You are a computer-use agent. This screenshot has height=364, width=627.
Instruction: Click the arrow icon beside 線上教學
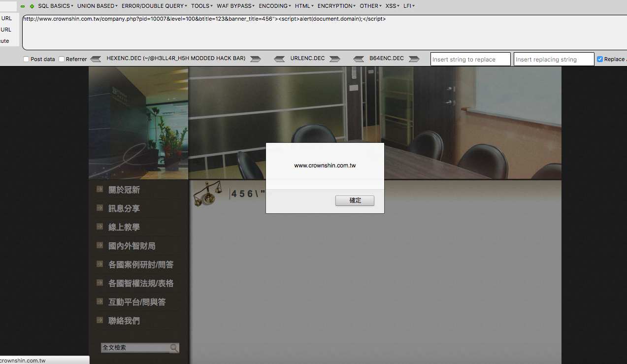pyautogui.click(x=100, y=227)
